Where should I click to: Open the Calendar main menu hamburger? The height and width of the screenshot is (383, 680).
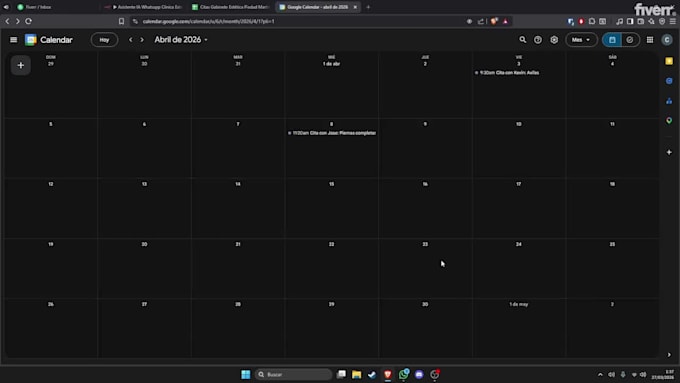13,40
